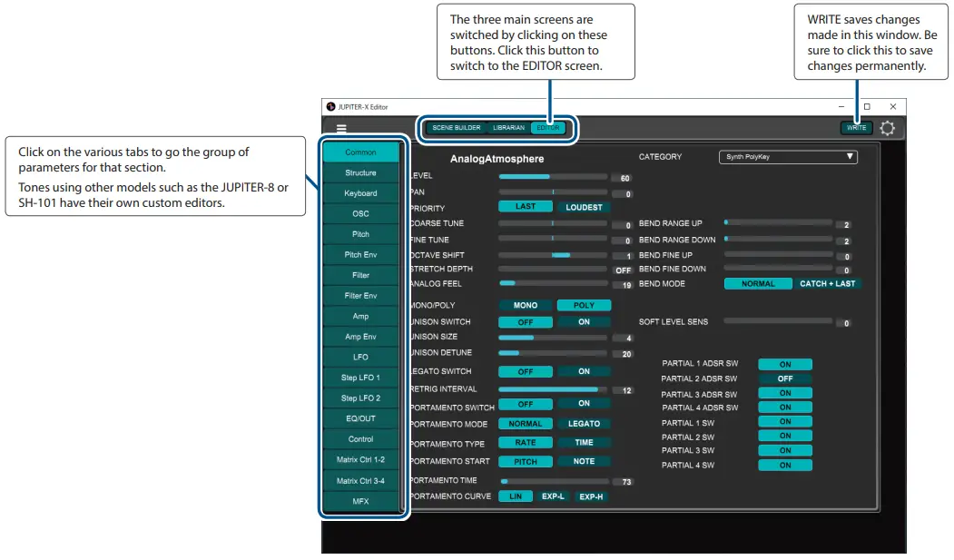Click the JUPITER-X Editor title bar logo
This screenshot has height=560, width=954.
[330, 106]
